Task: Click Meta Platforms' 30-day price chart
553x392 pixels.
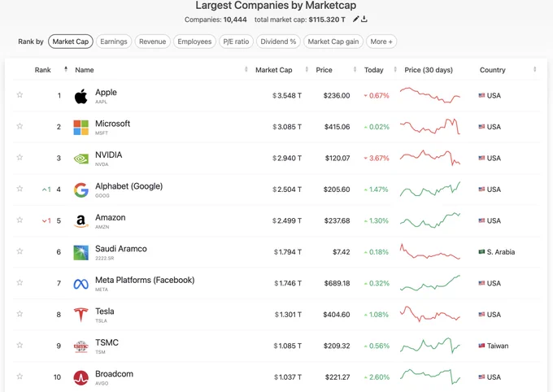Action: (x=430, y=283)
